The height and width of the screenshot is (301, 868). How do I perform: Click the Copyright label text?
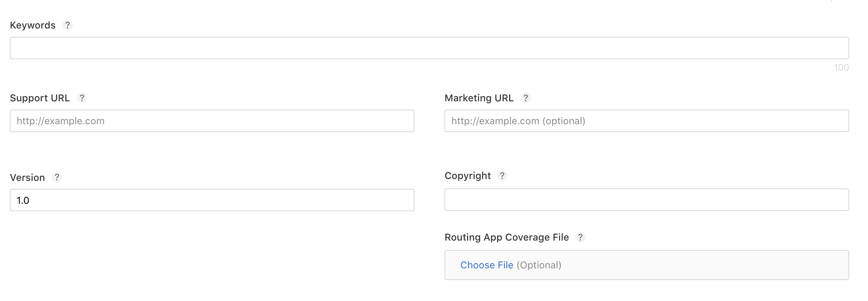coord(467,176)
